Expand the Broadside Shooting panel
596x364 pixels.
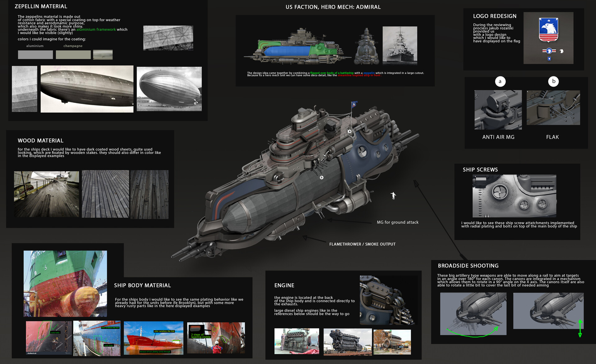[468, 266]
